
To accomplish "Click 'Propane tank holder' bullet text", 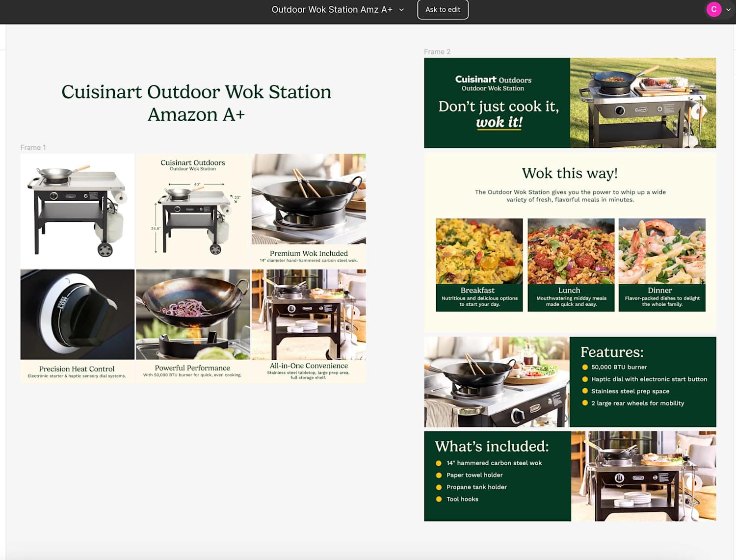I will point(476,487).
